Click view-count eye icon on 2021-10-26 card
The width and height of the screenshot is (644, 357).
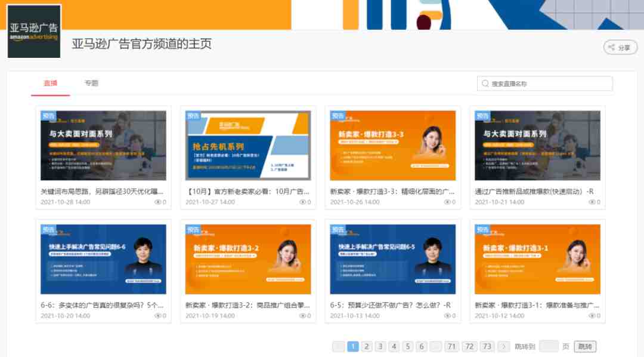(447, 202)
